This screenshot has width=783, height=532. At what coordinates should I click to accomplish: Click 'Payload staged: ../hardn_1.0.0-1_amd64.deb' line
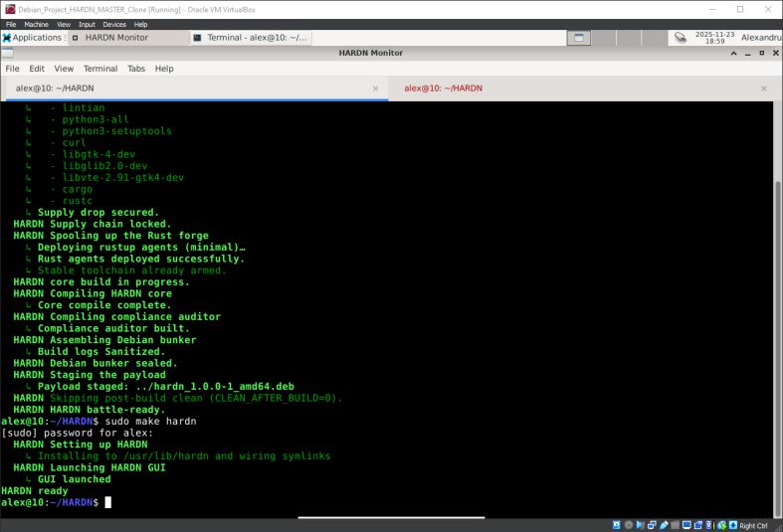pos(166,386)
